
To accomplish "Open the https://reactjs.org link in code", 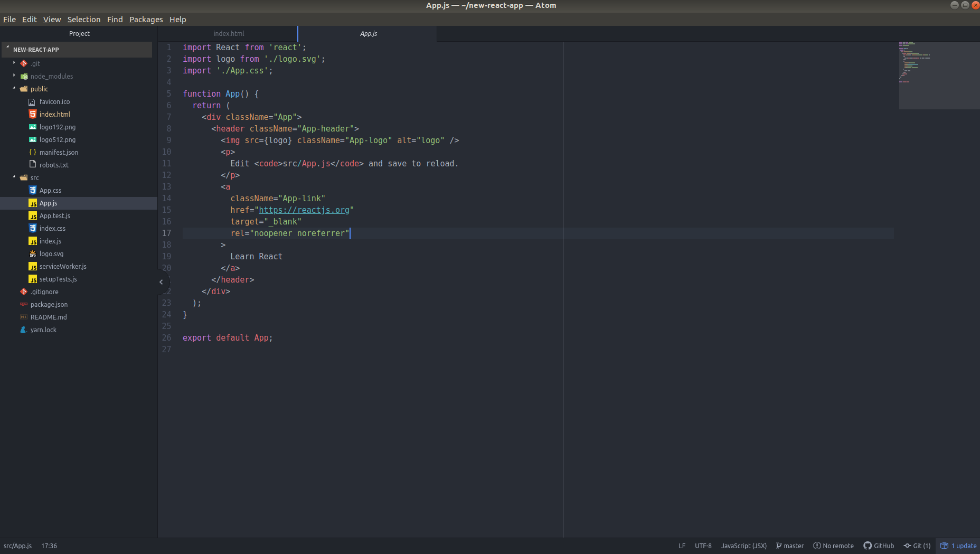I will [304, 210].
